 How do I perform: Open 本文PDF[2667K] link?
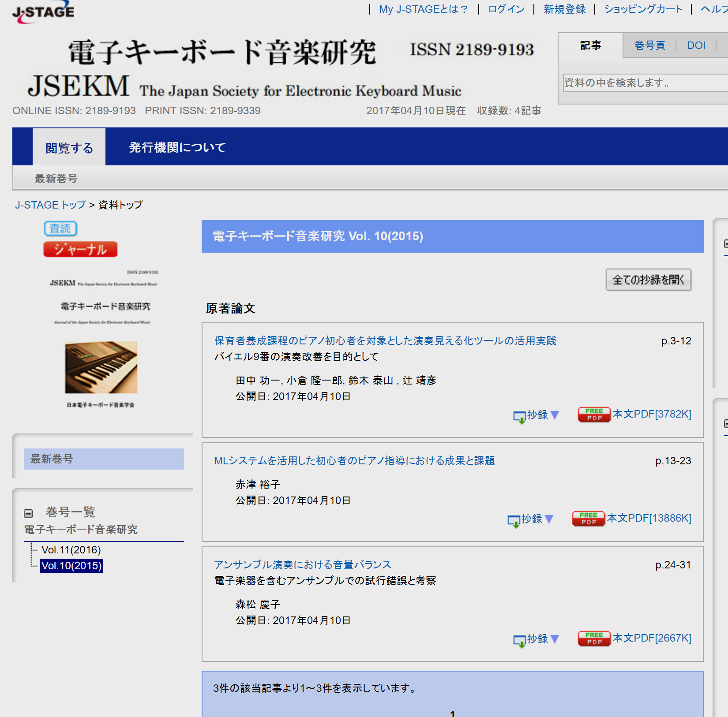click(652, 638)
